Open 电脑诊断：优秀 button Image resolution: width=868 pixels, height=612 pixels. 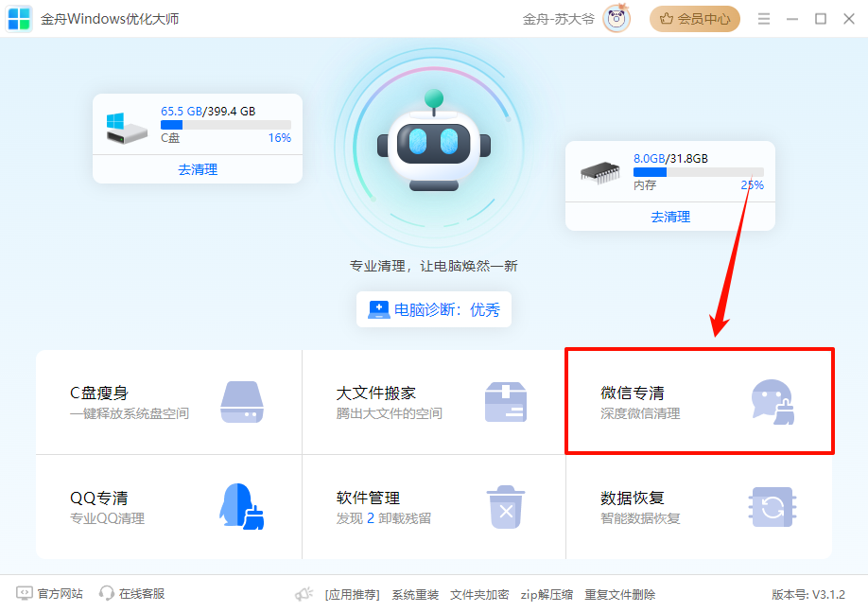coord(434,309)
